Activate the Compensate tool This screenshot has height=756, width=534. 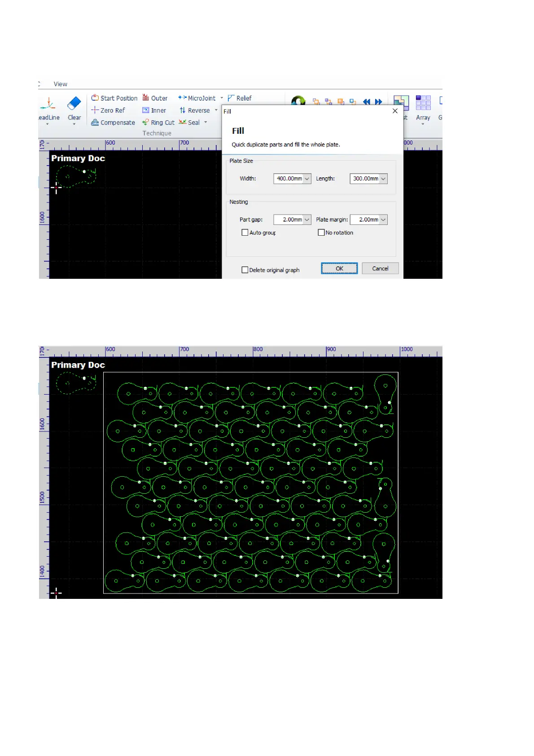[x=113, y=122]
